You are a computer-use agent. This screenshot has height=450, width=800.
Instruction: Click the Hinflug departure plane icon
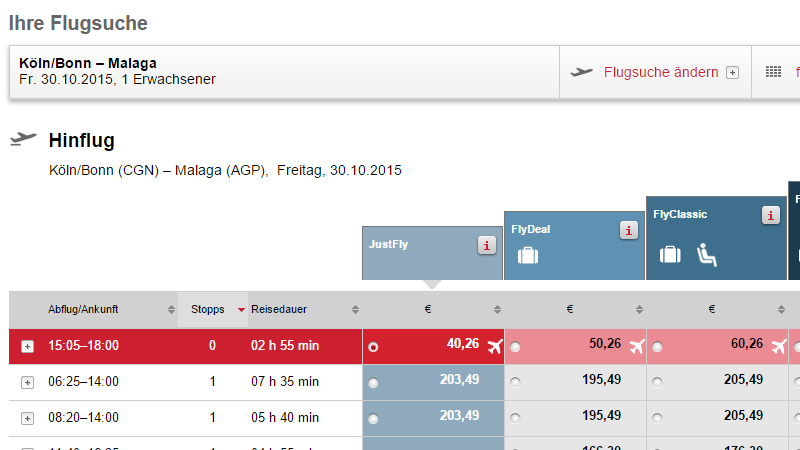[x=23, y=139]
